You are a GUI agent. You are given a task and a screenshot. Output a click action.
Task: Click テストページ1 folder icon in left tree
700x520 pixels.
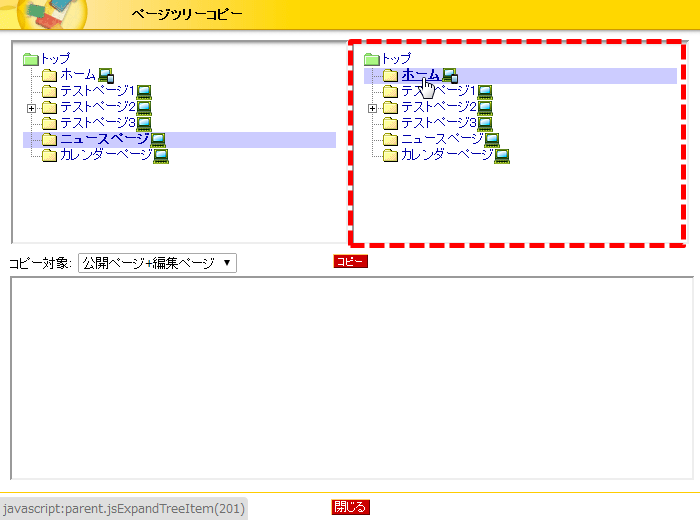[x=50, y=92]
